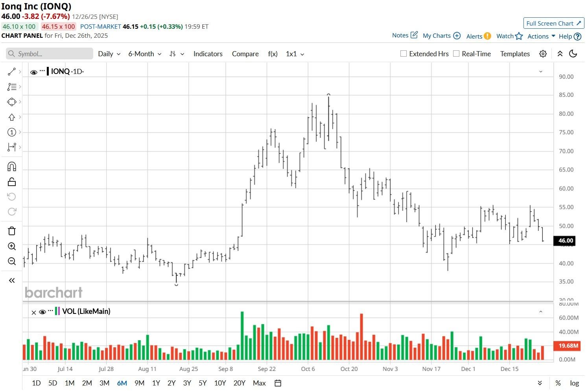Viewport: 588px width, 391px height.
Task: Click the Symbol search field
Action: 50,54
